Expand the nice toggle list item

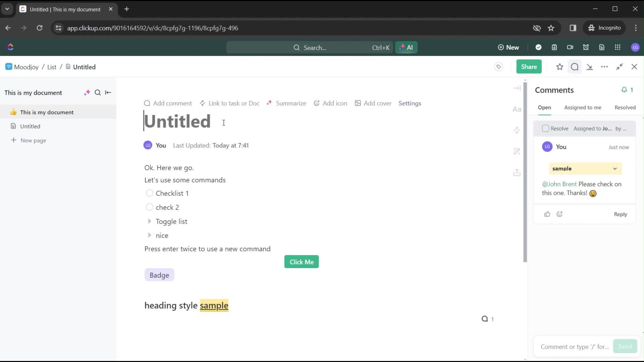[150, 235]
